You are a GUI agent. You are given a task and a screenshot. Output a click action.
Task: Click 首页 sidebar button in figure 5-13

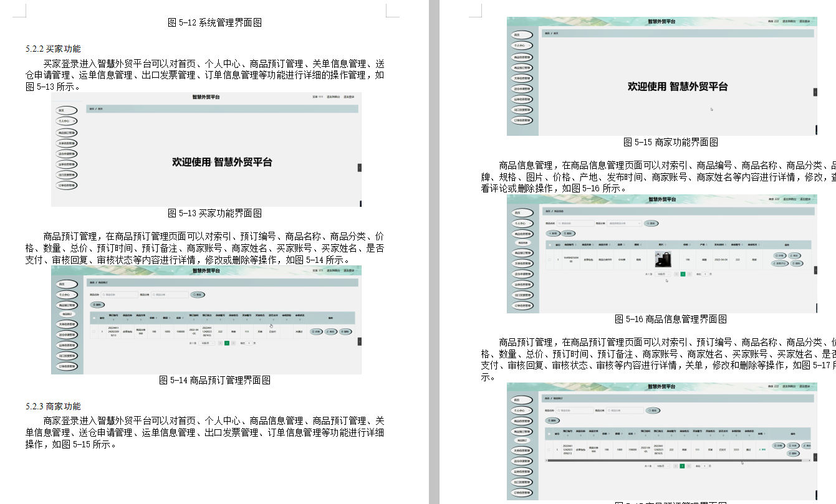tap(66, 110)
